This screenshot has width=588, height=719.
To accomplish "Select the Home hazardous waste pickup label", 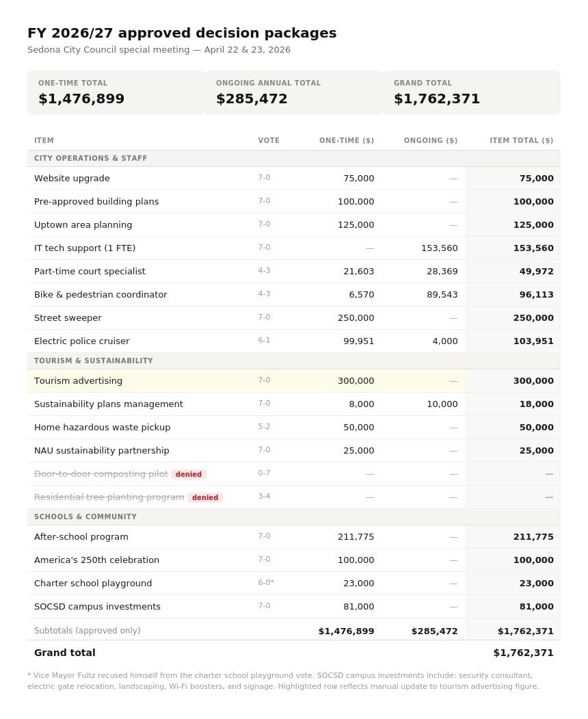I will pyautogui.click(x=102, y=428).
